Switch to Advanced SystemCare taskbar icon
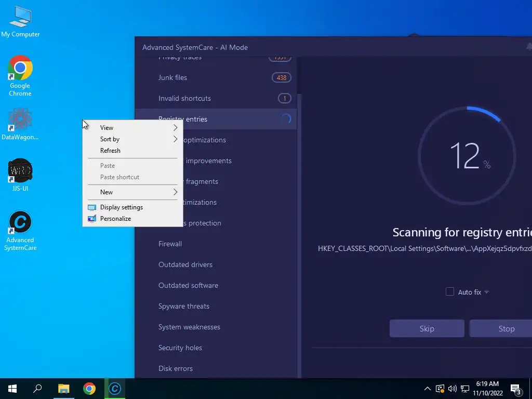This screenshot has height=399, width=532. (115, 389)
